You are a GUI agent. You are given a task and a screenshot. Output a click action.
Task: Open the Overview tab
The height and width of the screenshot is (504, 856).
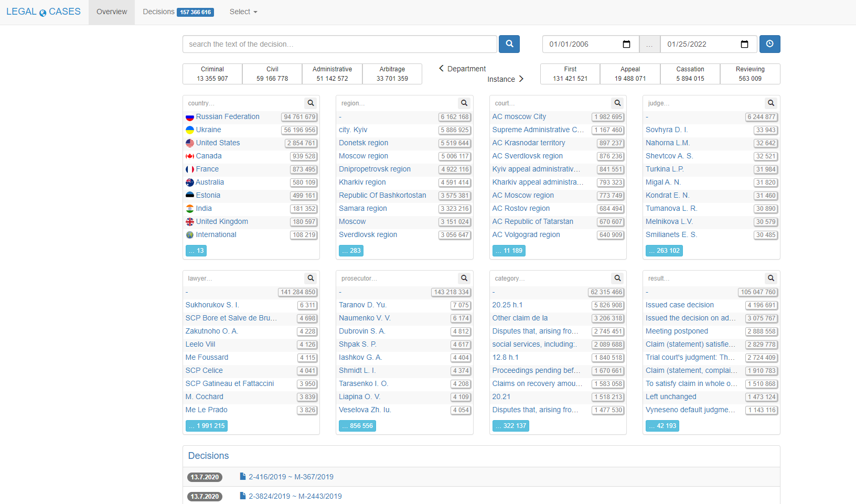coord(112,12)
